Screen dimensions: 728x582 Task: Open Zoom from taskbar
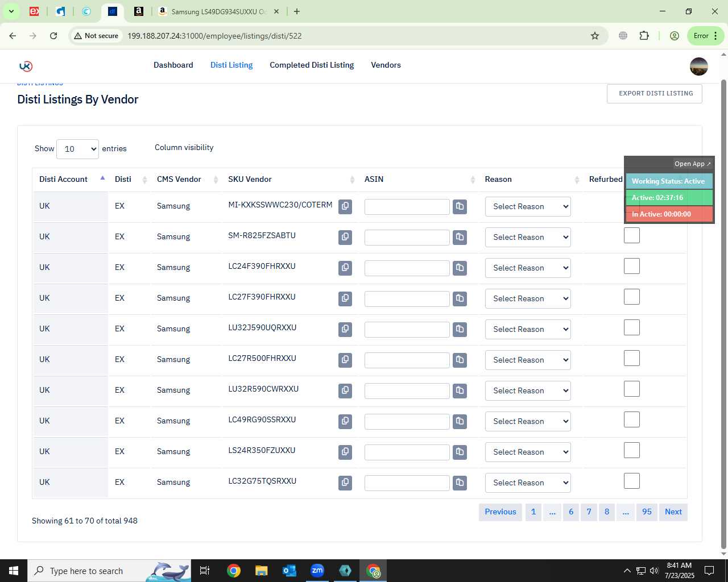[x=317, y=571]
